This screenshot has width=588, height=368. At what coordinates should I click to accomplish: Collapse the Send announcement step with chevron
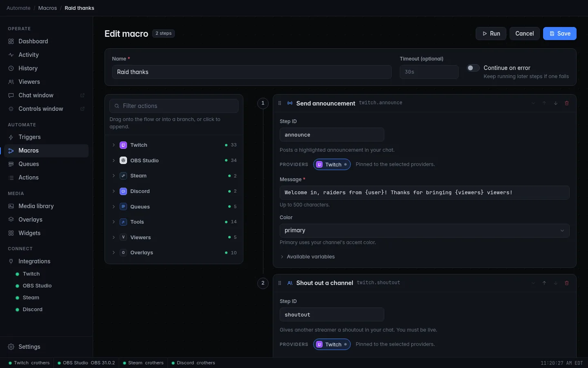(533, 103)
